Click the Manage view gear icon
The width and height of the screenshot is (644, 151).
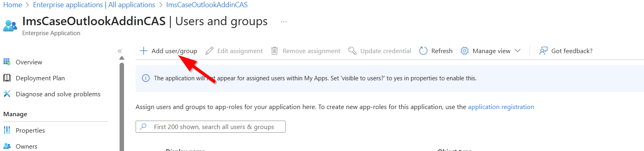(464, 51)
